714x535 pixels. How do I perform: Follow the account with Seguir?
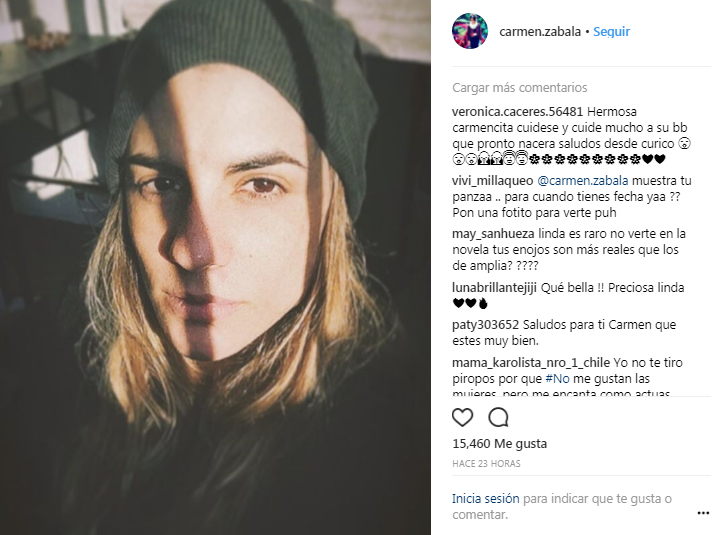(612, 31)
